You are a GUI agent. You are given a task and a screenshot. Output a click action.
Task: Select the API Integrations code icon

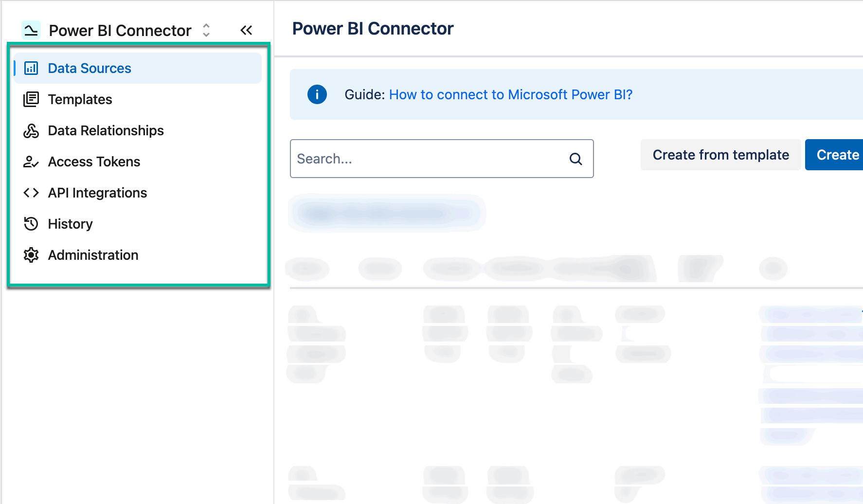[x=31, y=193]
